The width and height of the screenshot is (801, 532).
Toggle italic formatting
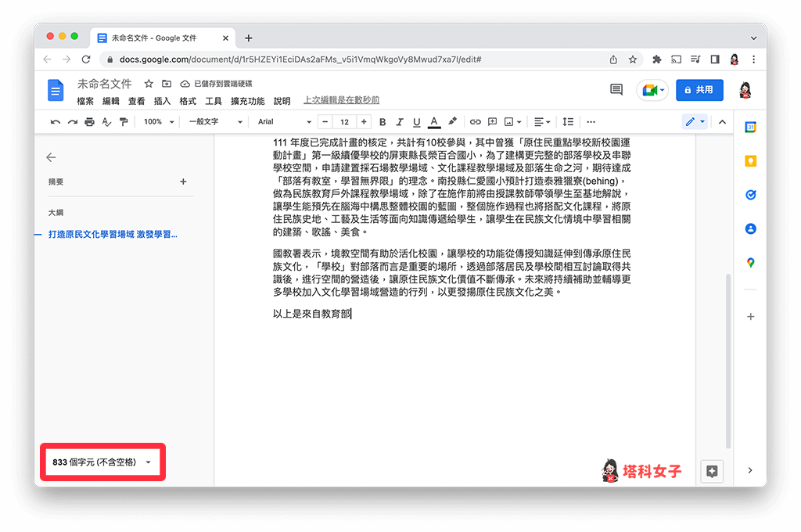[x=400, y=121]
